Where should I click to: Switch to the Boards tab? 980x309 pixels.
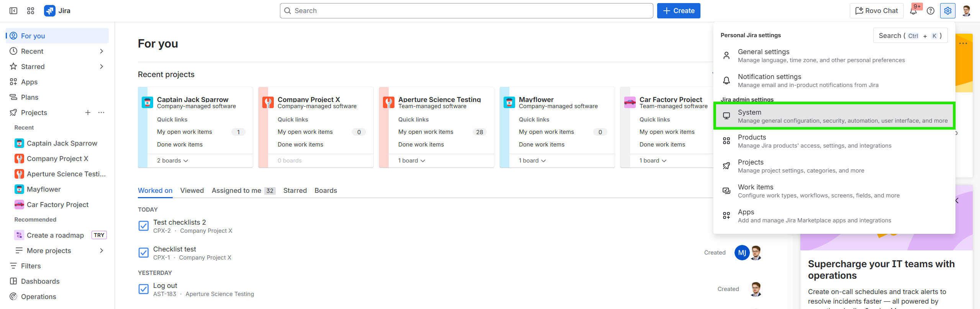[x=326, y=191]
